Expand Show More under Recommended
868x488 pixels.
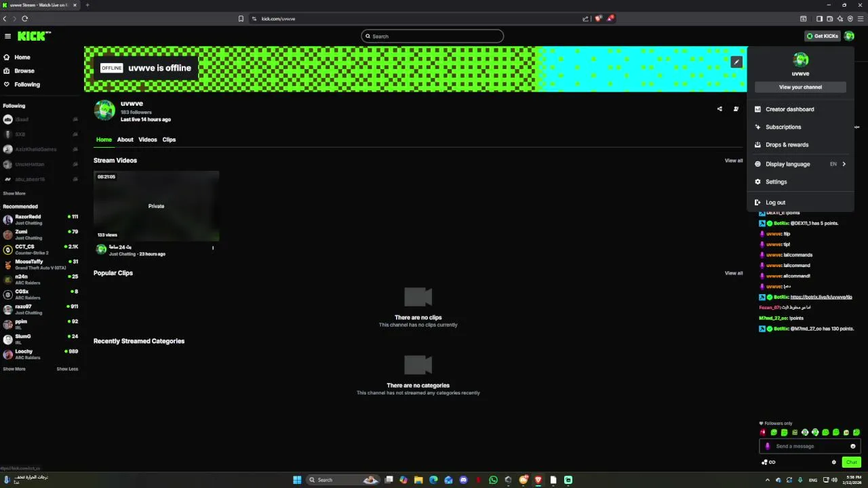(x=14, y=369)
